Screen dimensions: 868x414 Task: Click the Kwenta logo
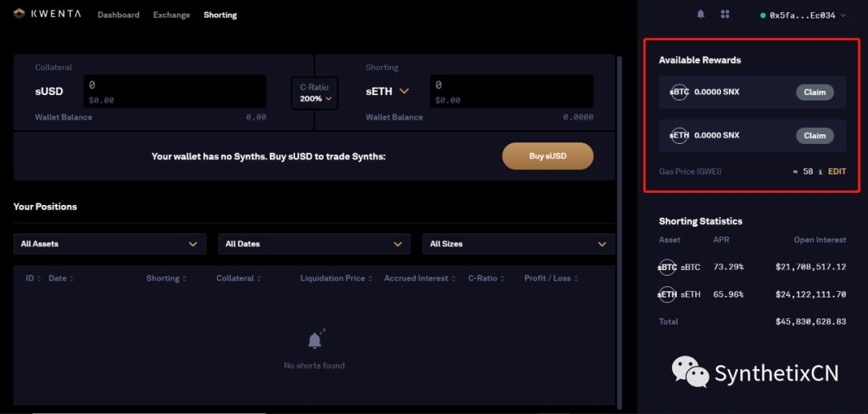point(47,14)
